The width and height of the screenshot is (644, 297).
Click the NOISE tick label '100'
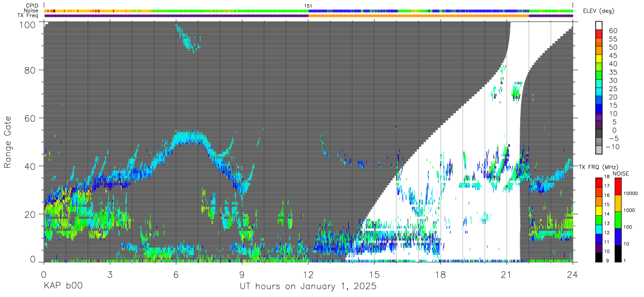[x=629, y=227]
